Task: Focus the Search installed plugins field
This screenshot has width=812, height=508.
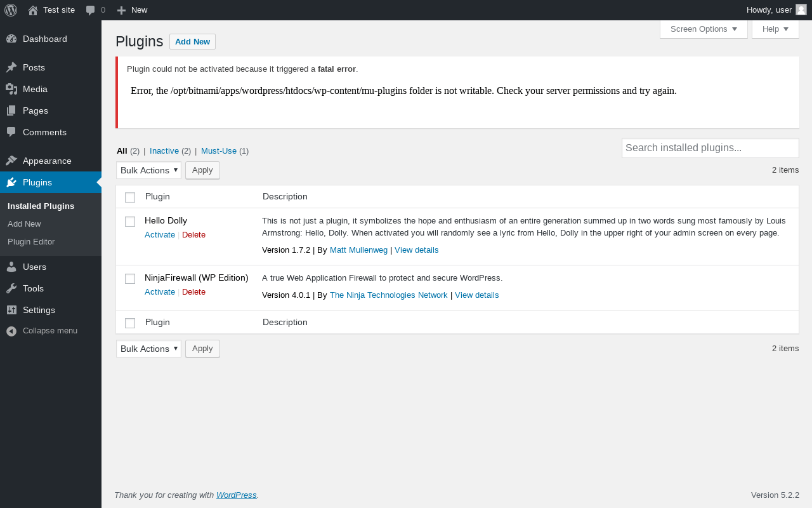Action: pyautogui.click(x=709, y=148)
